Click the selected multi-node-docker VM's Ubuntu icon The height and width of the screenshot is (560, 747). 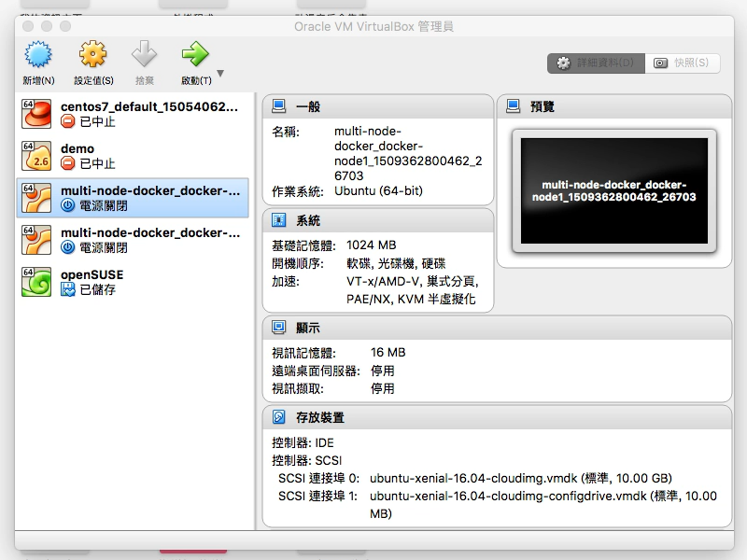coord(36,198)
